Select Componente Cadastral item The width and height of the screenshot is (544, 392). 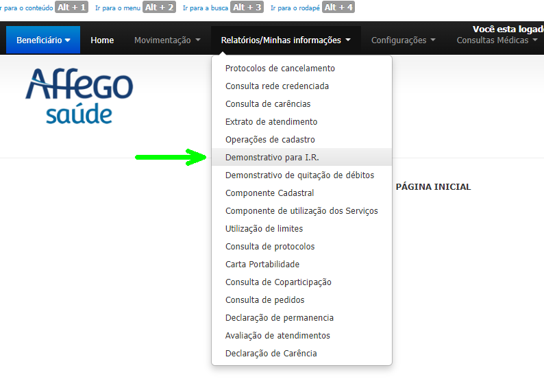point(269,193)
